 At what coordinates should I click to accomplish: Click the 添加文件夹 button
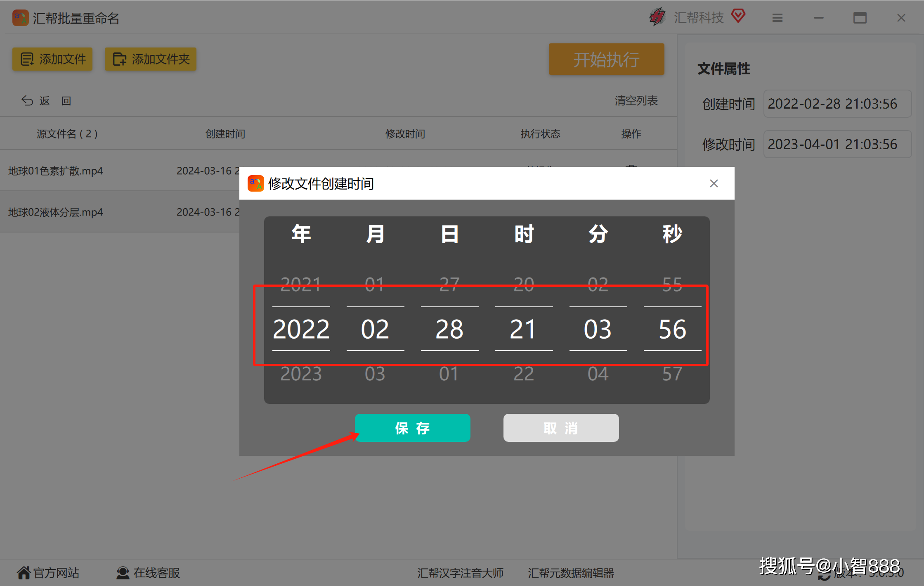[x=150, y=59]
